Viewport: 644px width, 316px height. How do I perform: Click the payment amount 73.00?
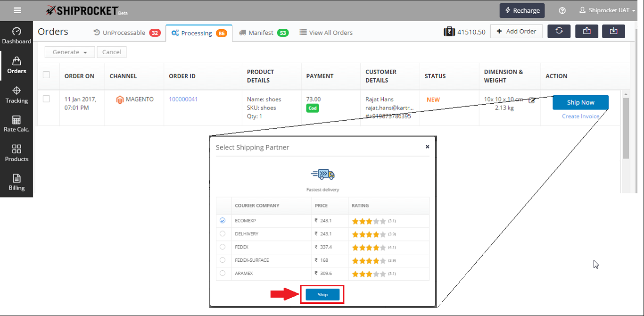(314, 99)
